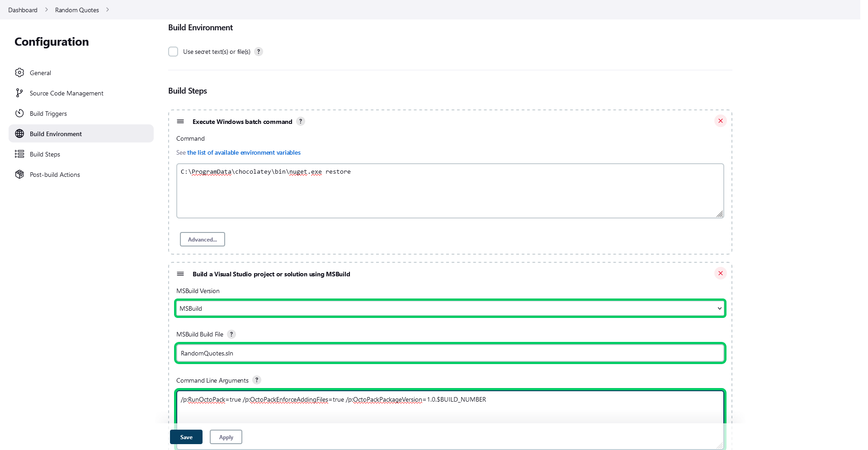Delete the Execute Windows batch command step
868x450 pixels.
point(721,121)
